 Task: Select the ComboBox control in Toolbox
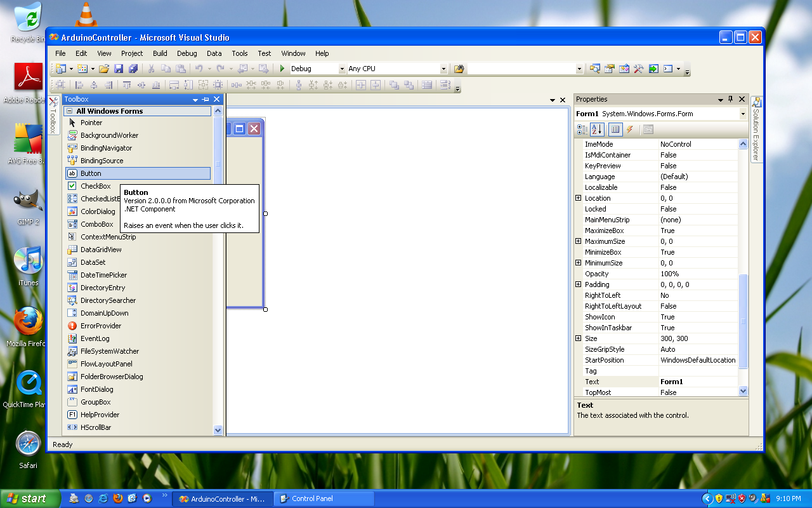pyautogui.click(x=93, y=224)
